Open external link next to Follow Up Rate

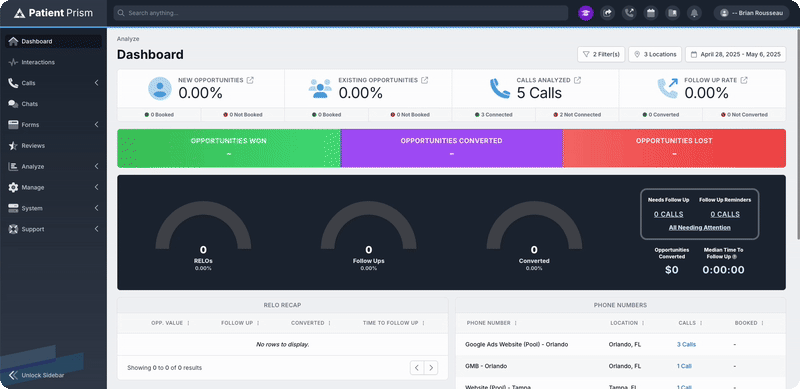point(744,80)
